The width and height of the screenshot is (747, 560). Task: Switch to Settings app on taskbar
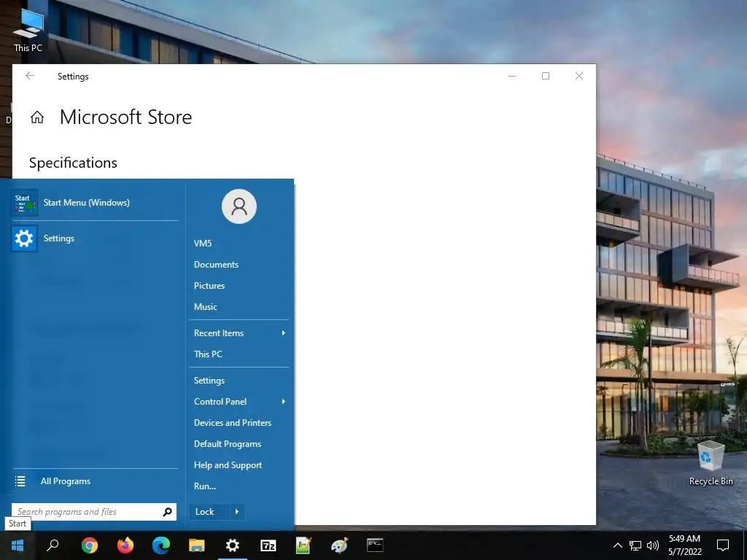point(233,545)
